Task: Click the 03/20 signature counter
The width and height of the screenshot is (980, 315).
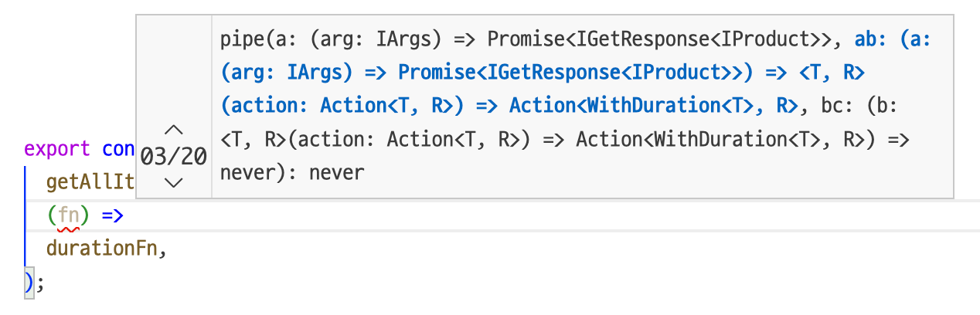Action: [x=174, y=156]
